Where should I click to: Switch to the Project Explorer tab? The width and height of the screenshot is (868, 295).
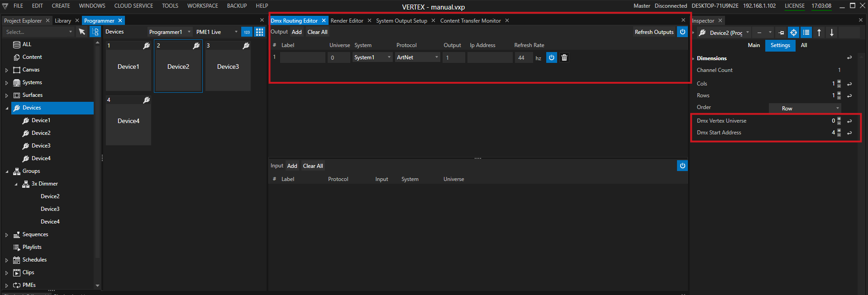(x=23, y=21)
